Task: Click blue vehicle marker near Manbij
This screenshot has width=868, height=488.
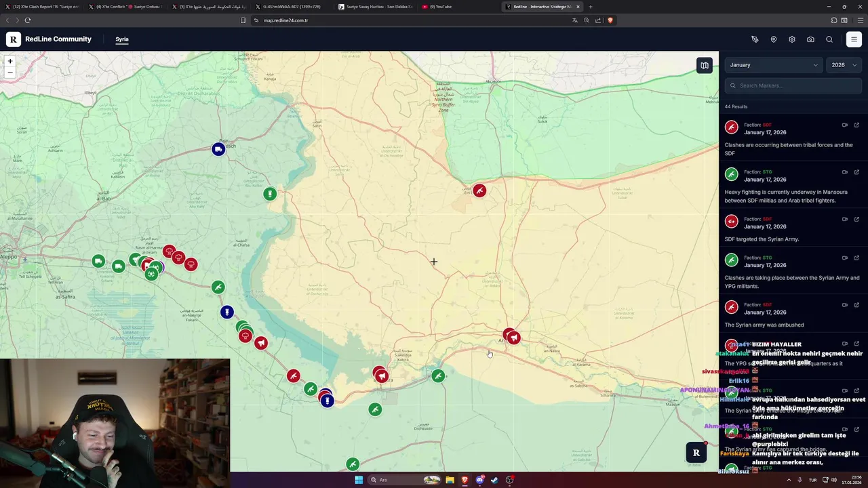Action: 218,149
